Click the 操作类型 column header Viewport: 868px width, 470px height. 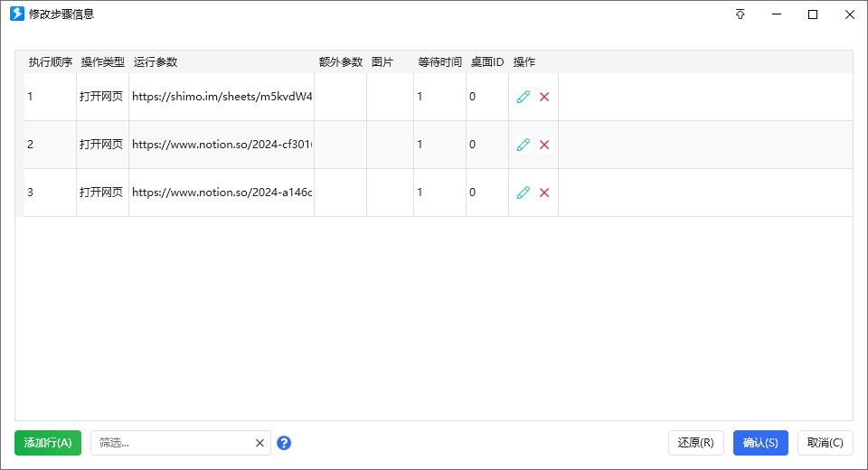coord(103,62)
